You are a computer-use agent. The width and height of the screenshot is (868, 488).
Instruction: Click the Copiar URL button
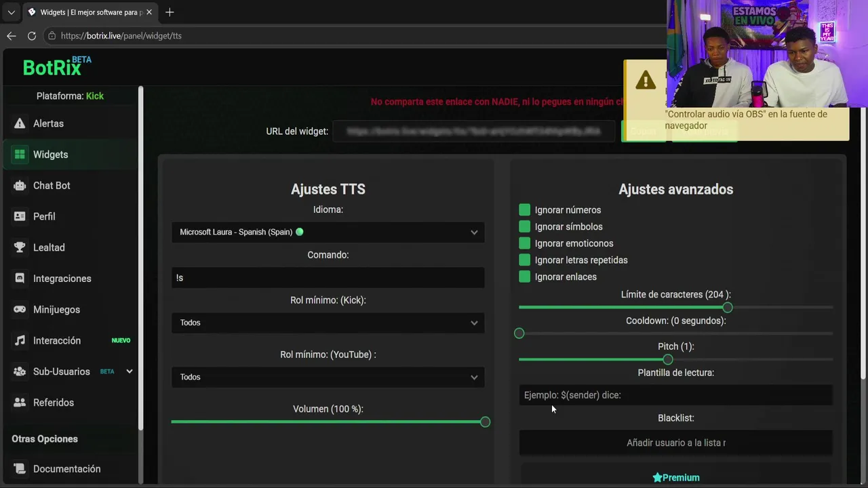[643, 131]
